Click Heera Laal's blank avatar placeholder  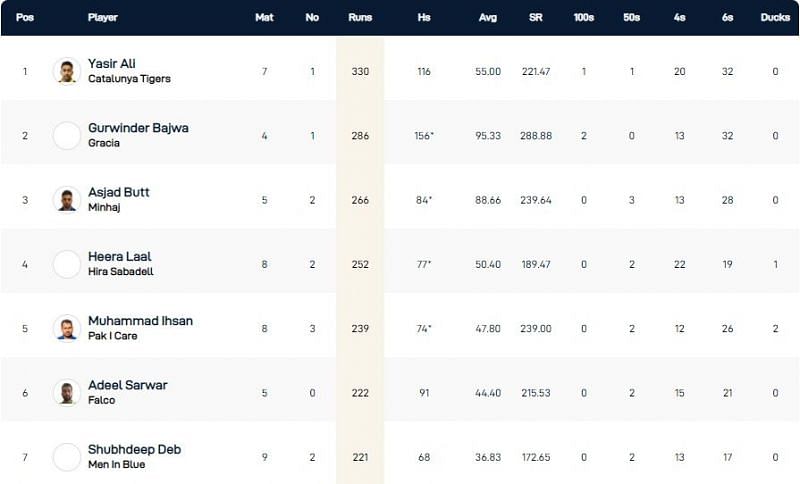point(66,264)
